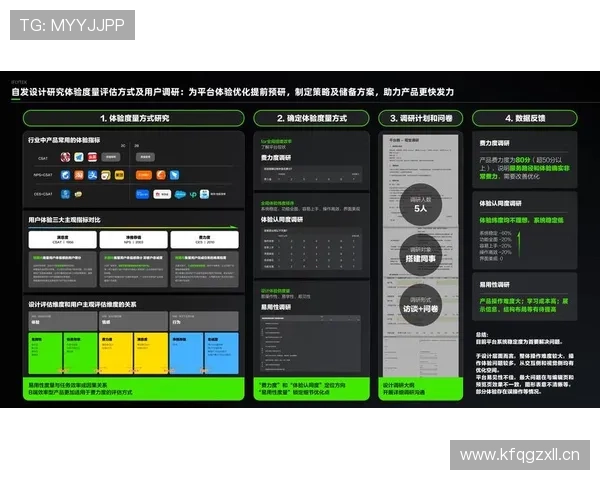Click the 调研形式 访谈+问卷 circle
Image resolution: width=600 pixels, height=480 pixels.
pos(421,305)
